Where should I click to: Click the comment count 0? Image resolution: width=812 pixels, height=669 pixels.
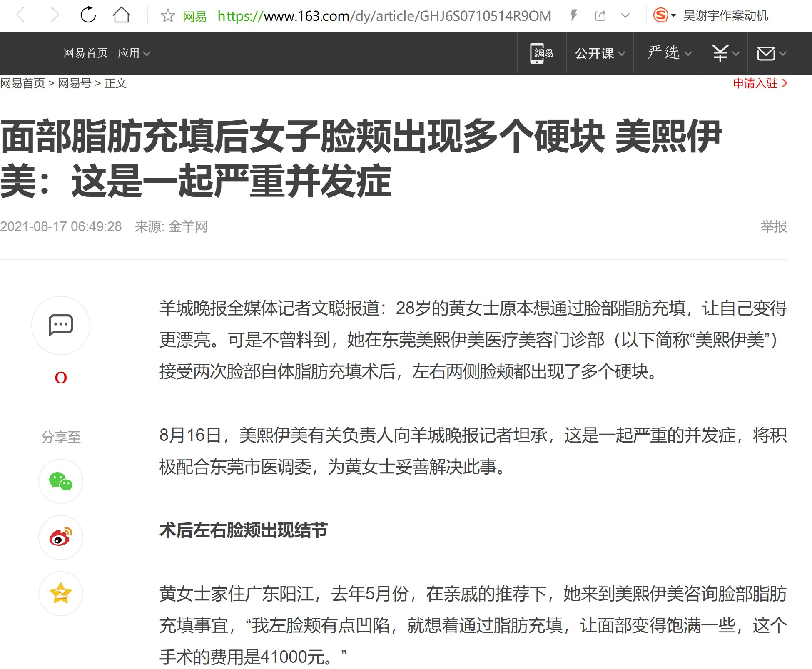click(x=61, y=378)
